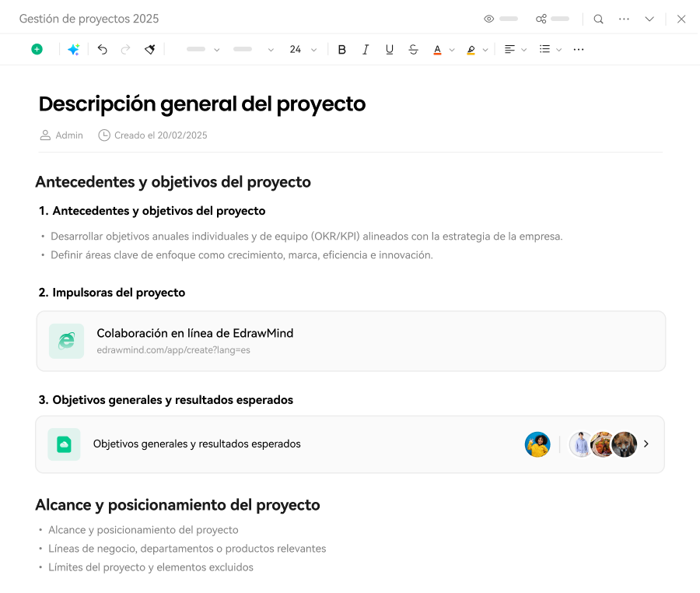Toggle the eye view mode icon
700x593 pixels.
tap(489, 19)
